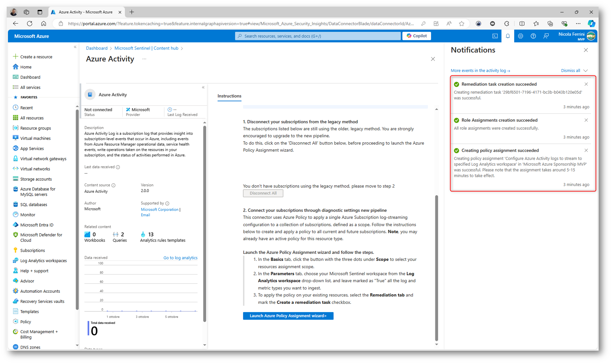Open App Services in the sidebar

(x=32, y=149)
